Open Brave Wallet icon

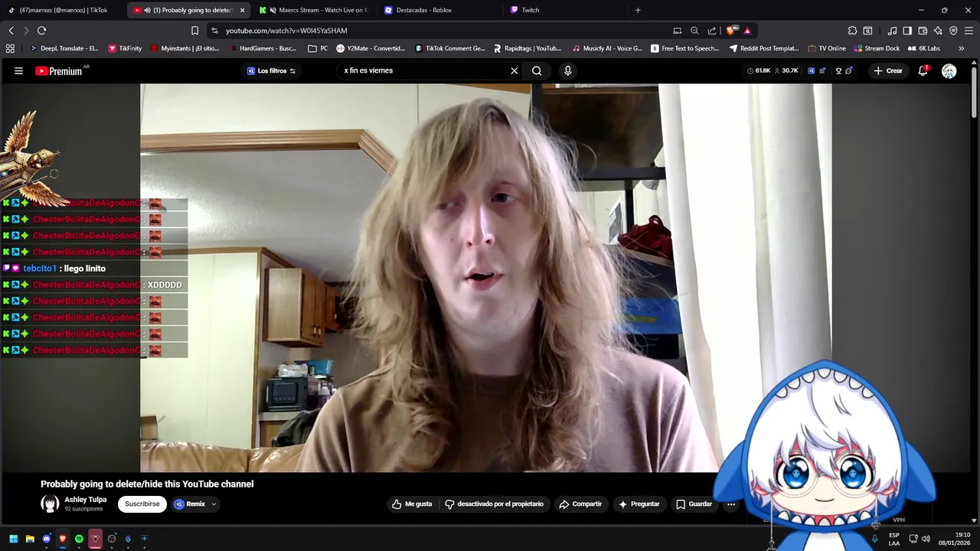pos(923,31)
